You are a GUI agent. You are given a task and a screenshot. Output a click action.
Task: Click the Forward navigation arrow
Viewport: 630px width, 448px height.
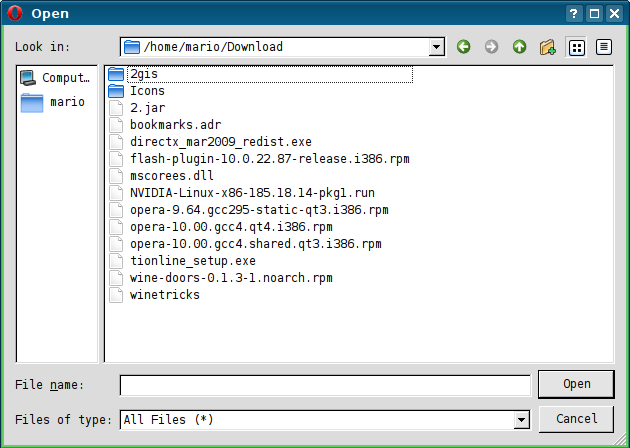[491, 47]
